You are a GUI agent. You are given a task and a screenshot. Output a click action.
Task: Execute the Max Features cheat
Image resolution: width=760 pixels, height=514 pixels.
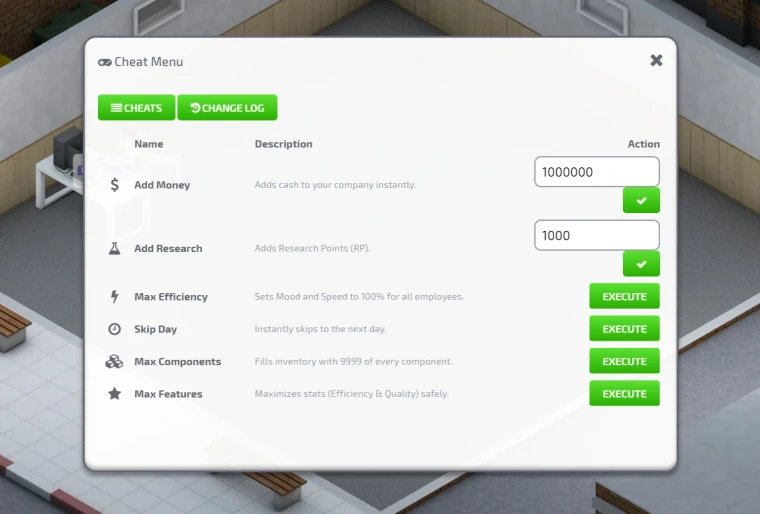point(624,394)
